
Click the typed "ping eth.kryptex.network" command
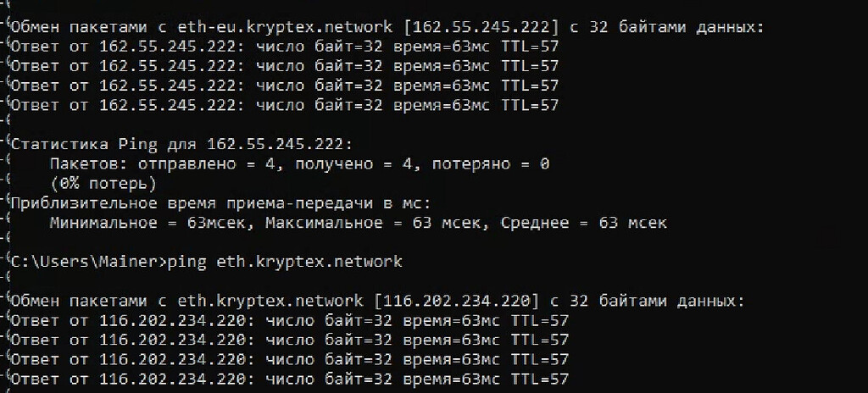click(x=285, y=262)
